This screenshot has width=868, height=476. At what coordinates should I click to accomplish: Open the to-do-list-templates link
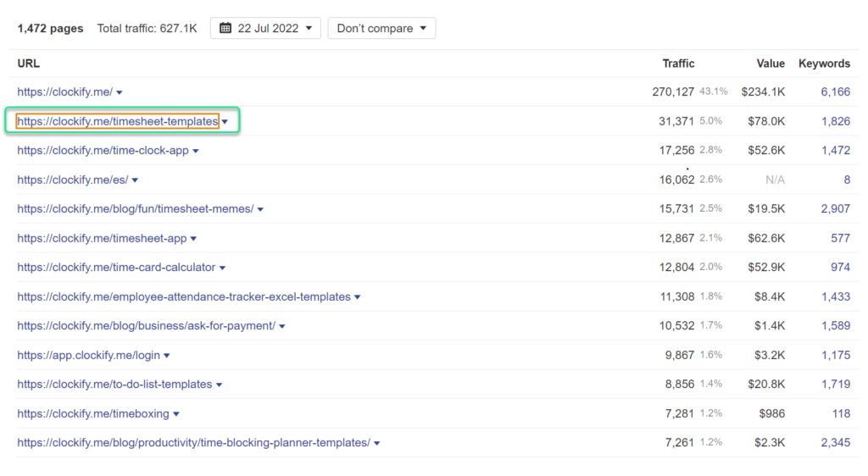coord(114,385)
